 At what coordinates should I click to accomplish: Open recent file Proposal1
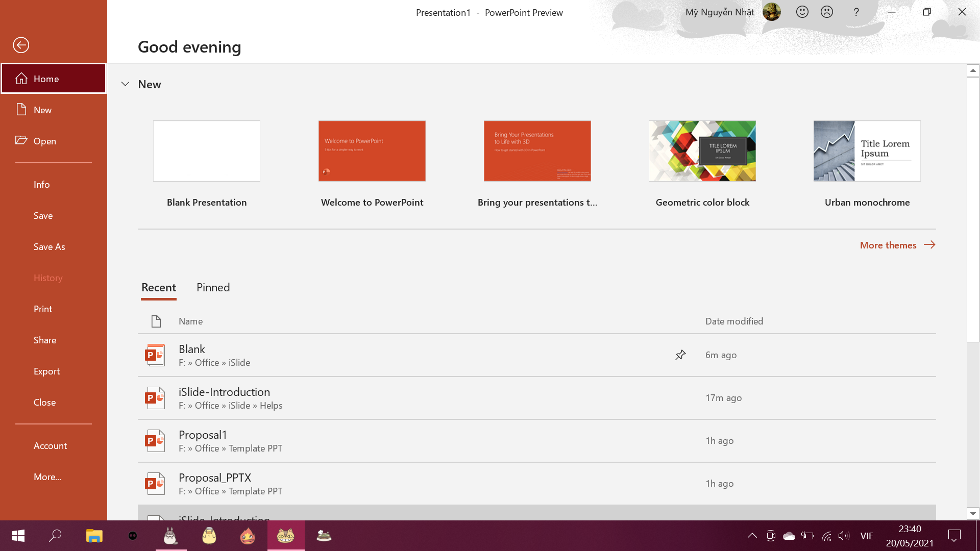(x=537, y=441)
